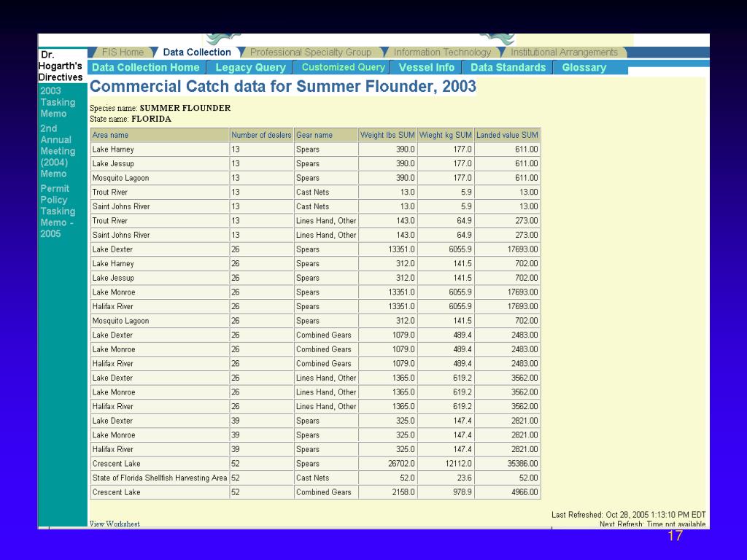Click the Last Refreshed timestamp text

(x=628, y=515)
